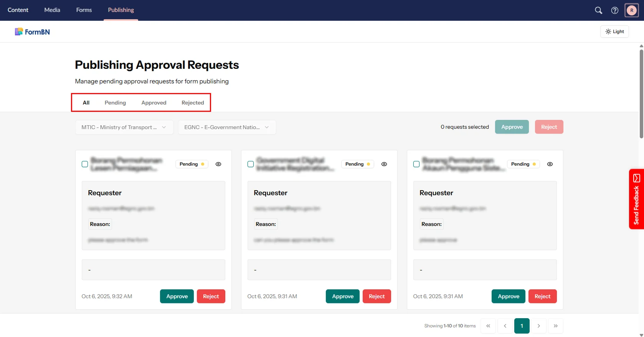Toggle the Light theme button
This screenshot has width=644, height=337.
614,32
